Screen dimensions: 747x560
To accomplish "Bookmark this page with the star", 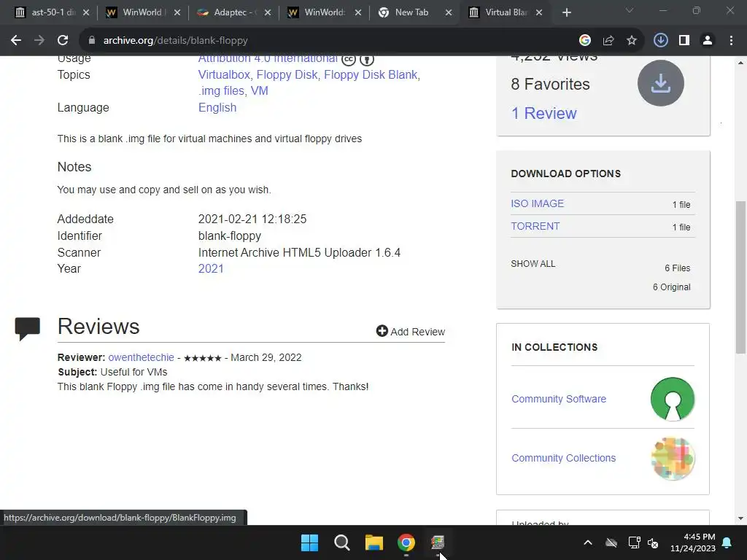I will [632, 41].
